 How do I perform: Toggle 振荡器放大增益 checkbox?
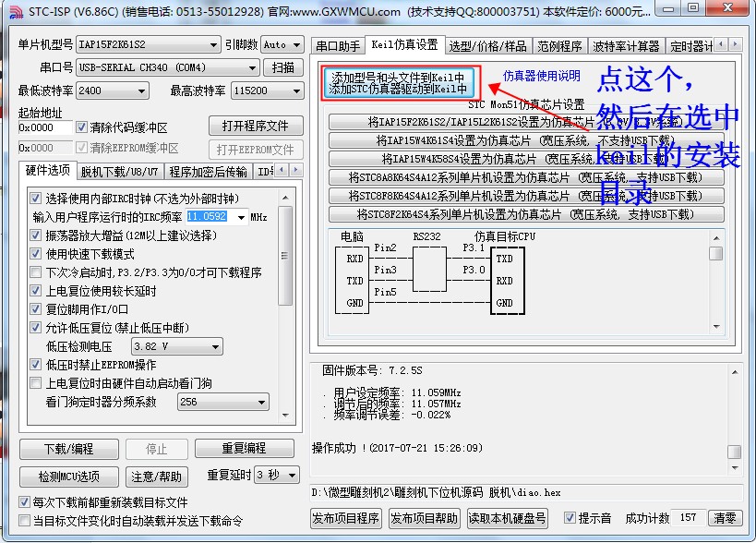click(x=35, y=235)
